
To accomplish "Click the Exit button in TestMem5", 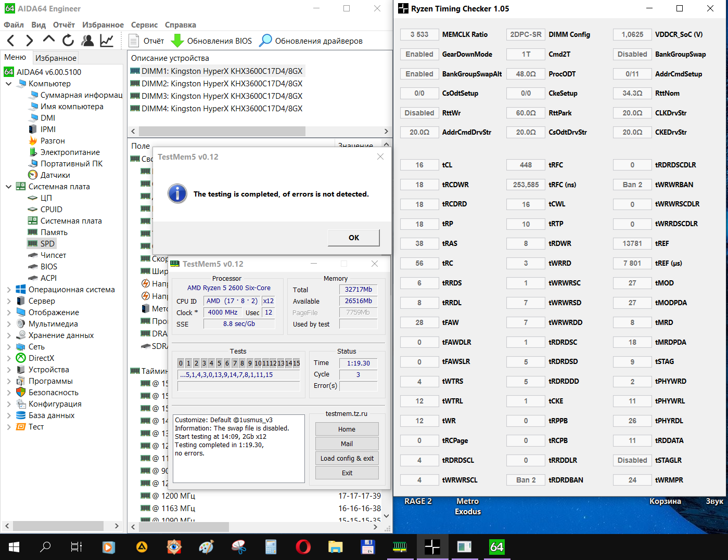I will pos(347,473).
